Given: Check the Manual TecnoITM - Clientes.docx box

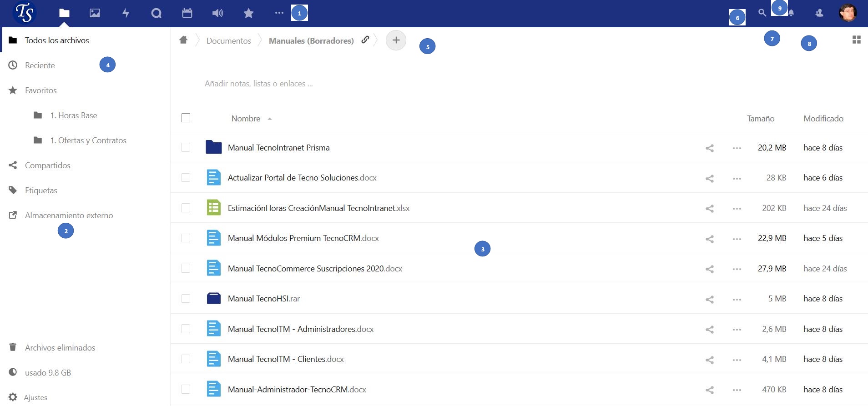Looking at the screenshot, I should [186, 359].
